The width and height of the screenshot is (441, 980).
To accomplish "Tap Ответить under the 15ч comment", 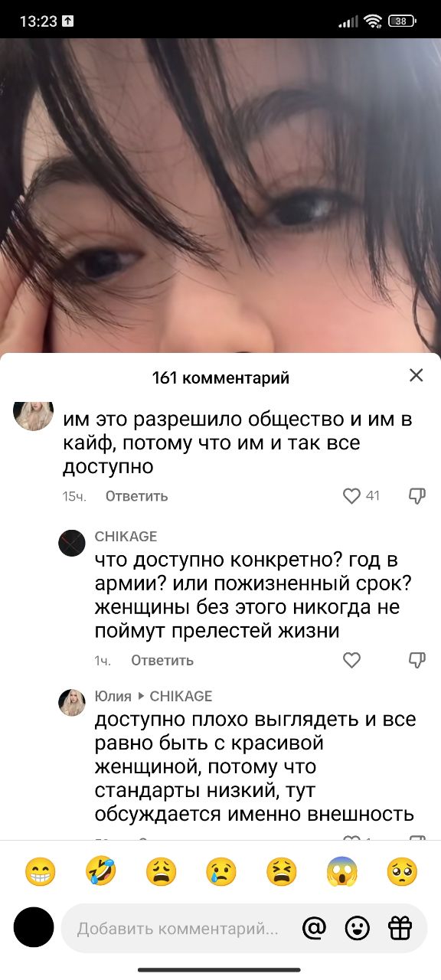I will pyautogui.click(x=136, y=496).
